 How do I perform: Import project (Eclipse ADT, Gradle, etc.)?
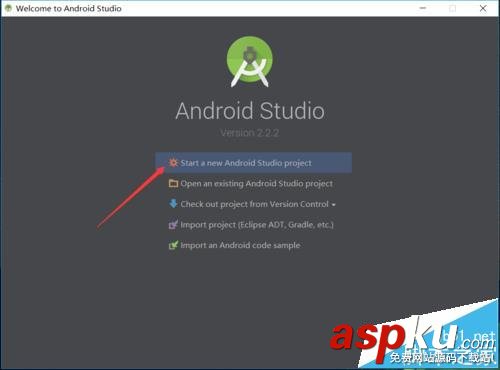[257, 225]
